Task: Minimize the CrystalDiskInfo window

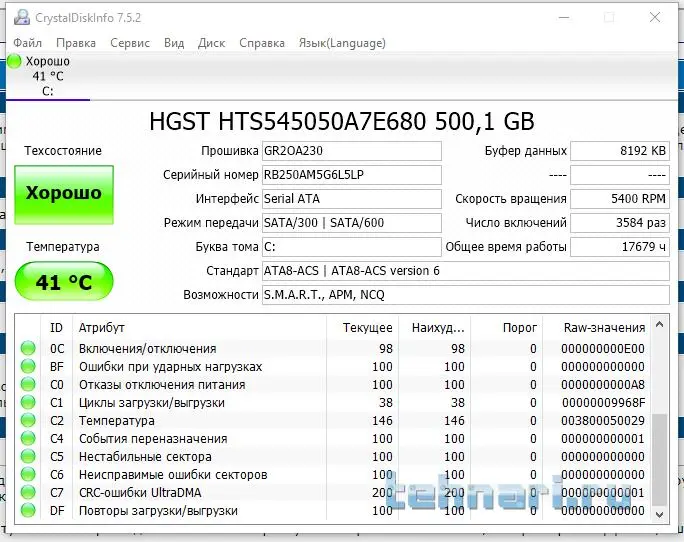Action: click(564, 17)
